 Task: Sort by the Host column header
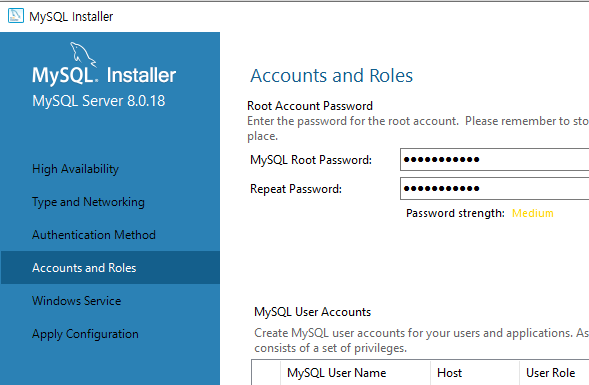click(x=475, y=373)
